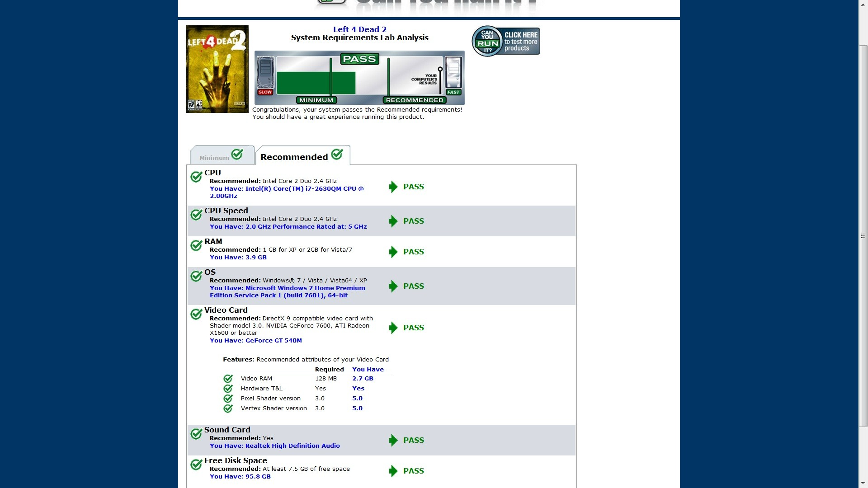Screen dimensions: 868x488
Task: Click the green arrow icon in the Free Disk Space row
Action: click(393, 471)
